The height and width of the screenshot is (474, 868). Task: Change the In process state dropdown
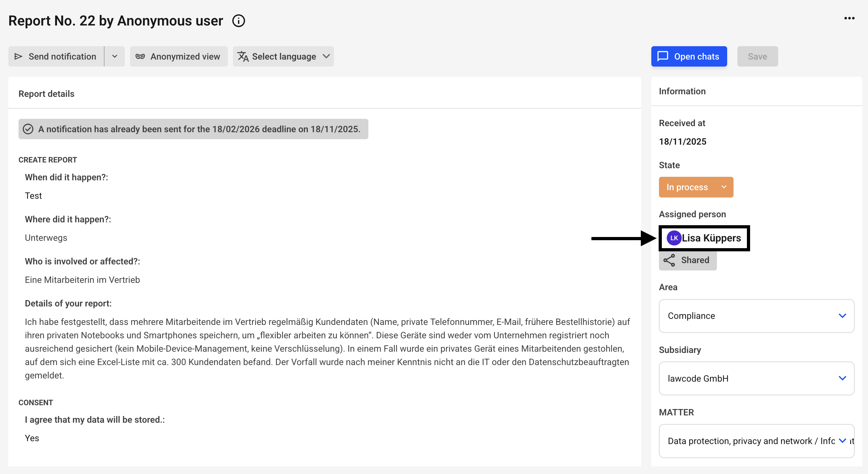coord(696,187)
